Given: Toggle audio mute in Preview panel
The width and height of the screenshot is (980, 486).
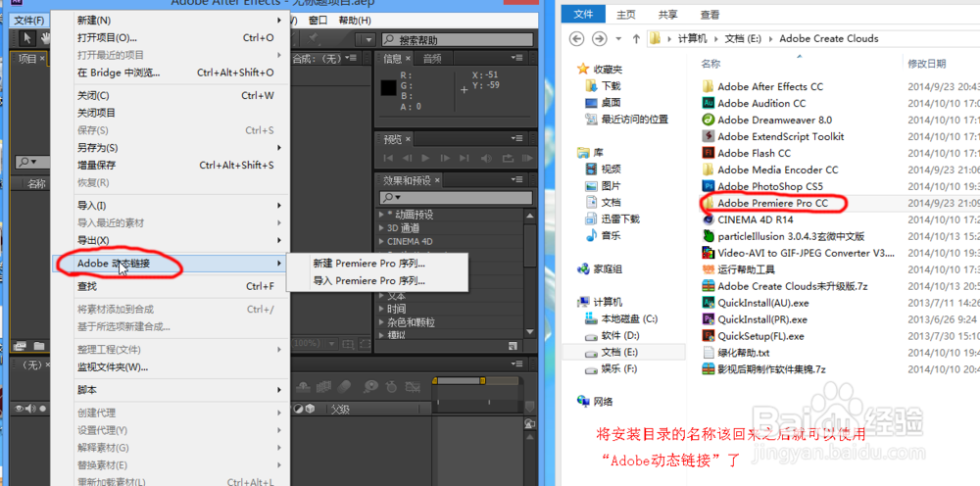Looking at the screenshot, I should (486, 158).
